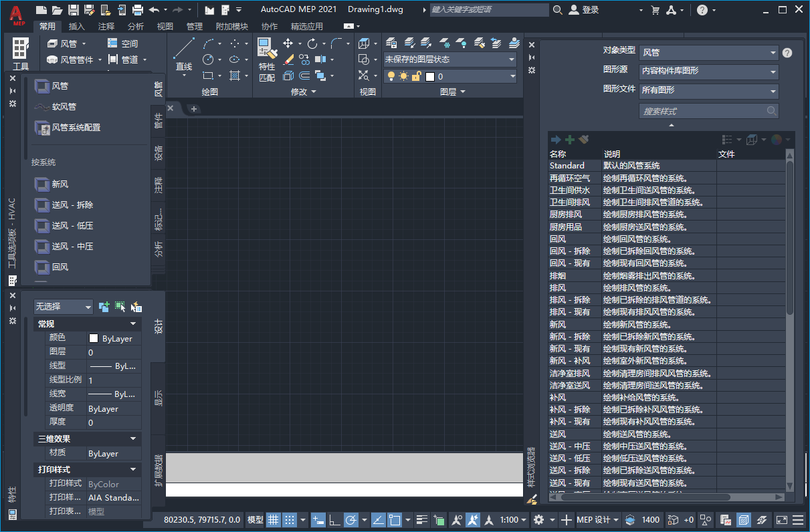Switch to the 分析 ribbon tab
The width and height of the screenshot is (810, 532).
(x=136, y=27)
